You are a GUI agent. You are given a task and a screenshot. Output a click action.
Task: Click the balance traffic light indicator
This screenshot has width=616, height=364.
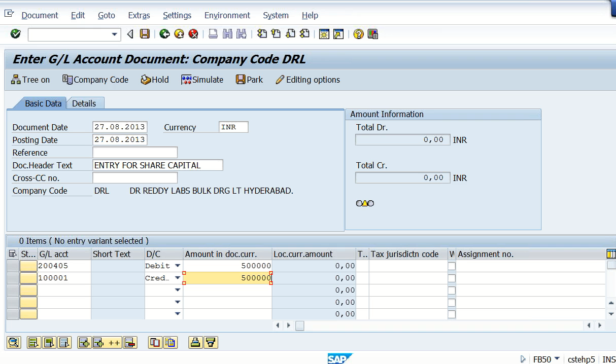pos(365,203)
